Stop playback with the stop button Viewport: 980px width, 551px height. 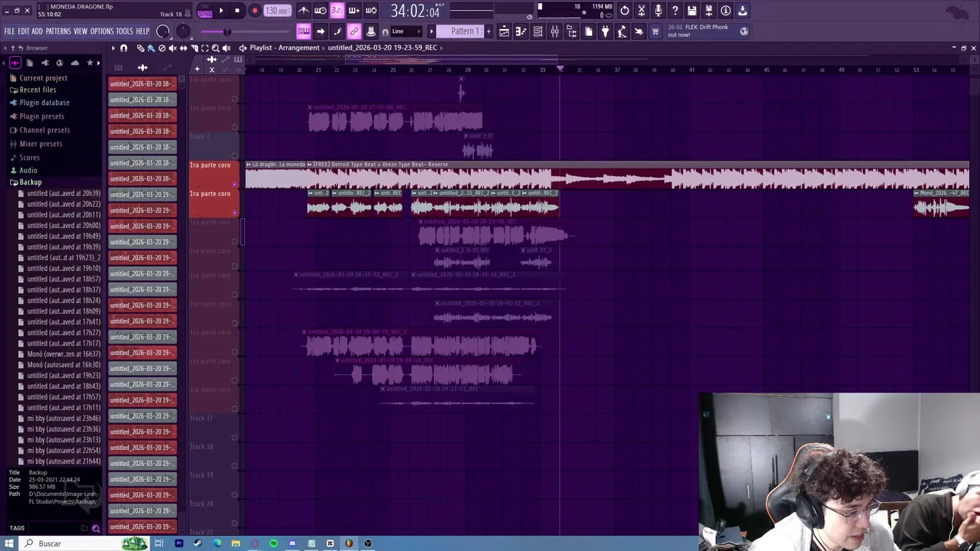click(x=237, y=11)
